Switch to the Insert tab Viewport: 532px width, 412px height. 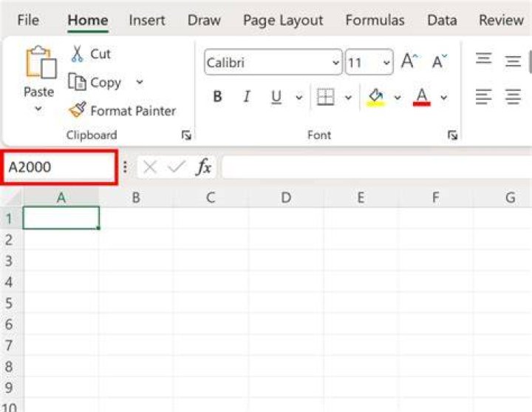pyautogui.click(x=147, y=20)
